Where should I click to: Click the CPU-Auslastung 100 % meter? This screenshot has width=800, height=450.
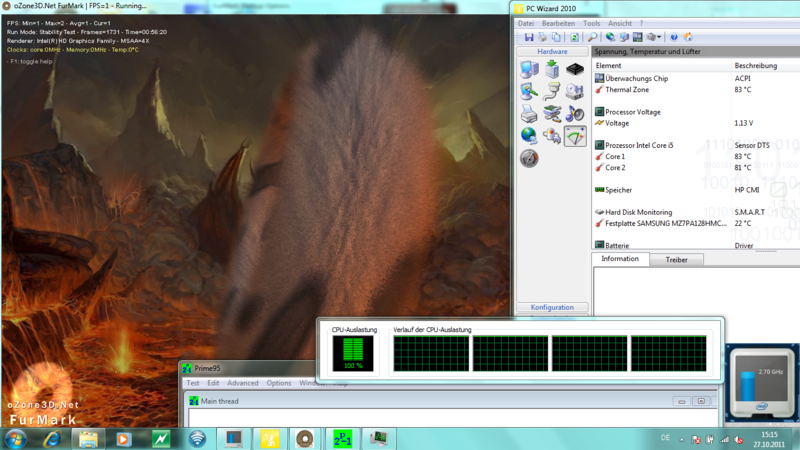(353, 353)
